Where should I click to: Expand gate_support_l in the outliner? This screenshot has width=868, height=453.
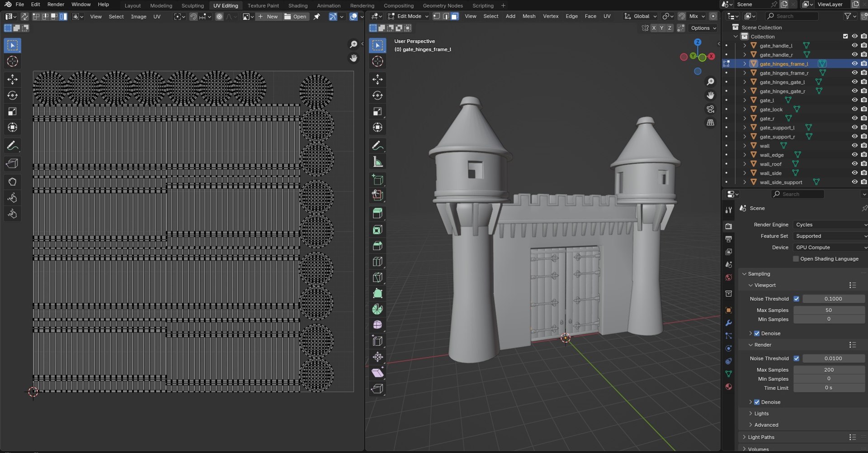(745, 128)
